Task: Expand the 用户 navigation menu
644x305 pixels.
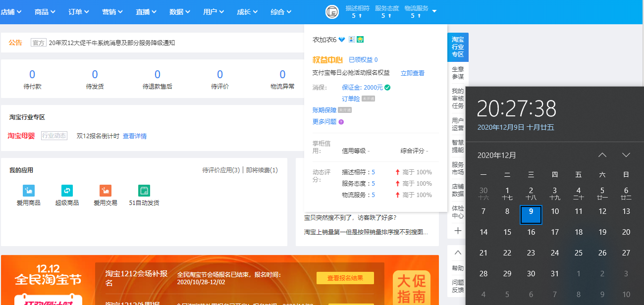Action: pos(214,12)
